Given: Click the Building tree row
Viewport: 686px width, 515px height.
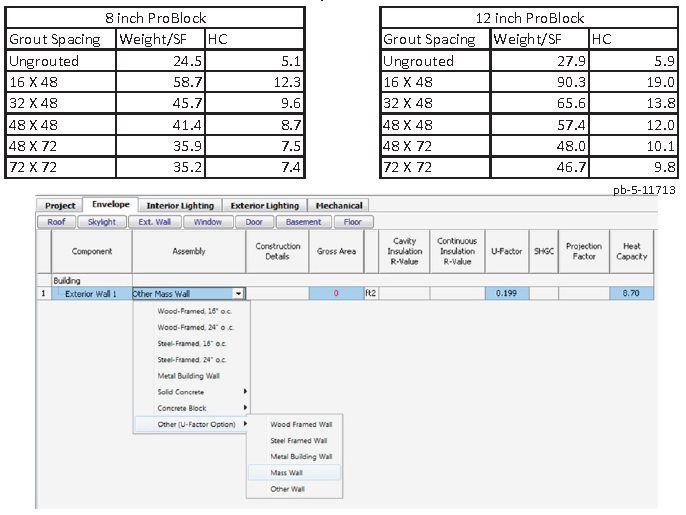Looking at the screenshot, I should point(67,280).
